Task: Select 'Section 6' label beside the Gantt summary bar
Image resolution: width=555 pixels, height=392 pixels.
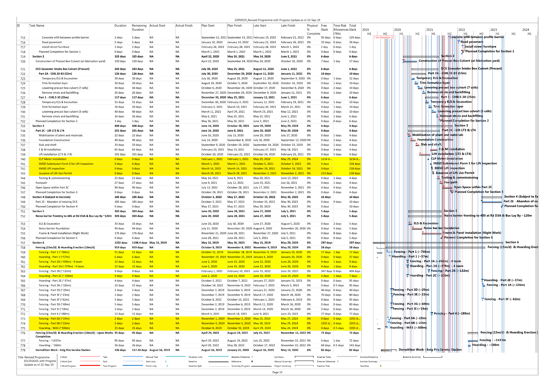Action: (512, 242)
